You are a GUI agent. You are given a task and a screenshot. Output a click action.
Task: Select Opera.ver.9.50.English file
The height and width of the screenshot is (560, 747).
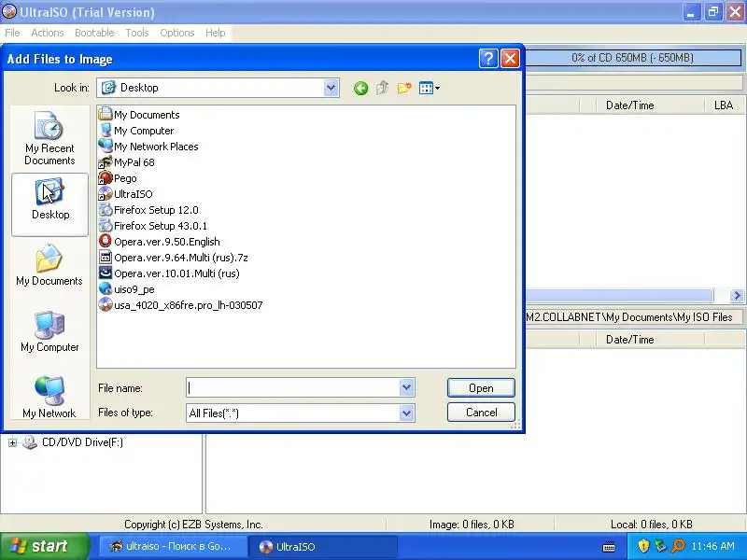tap(159, 242)
